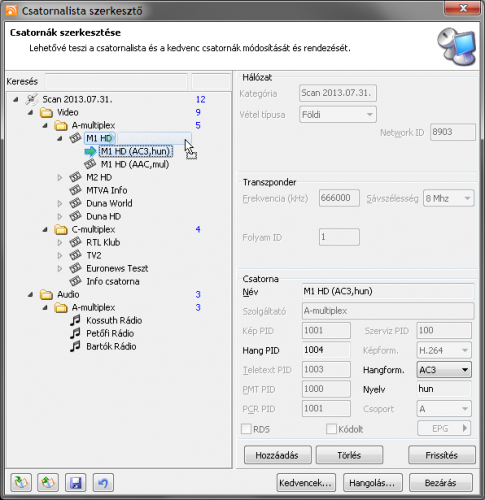The height and width of the screenshot is (500, 485).
Task: Click the film icon next to TV2
Action: tap(75, 255)
